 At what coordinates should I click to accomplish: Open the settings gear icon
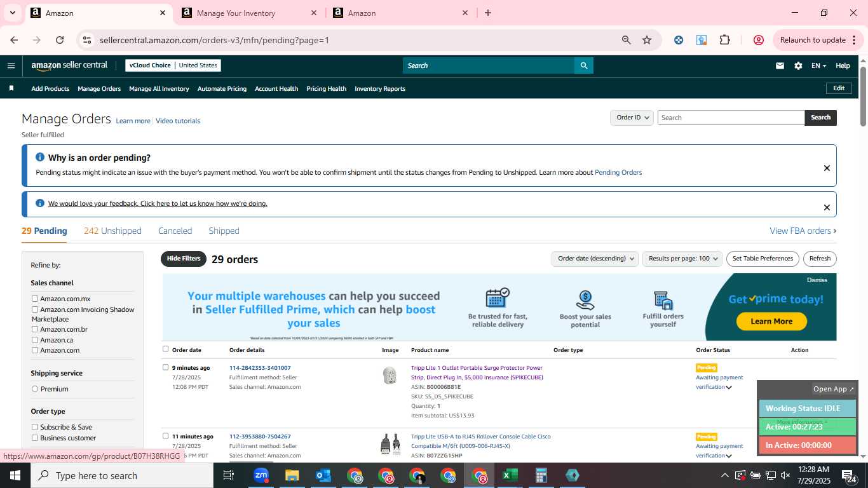coord(798,65)
